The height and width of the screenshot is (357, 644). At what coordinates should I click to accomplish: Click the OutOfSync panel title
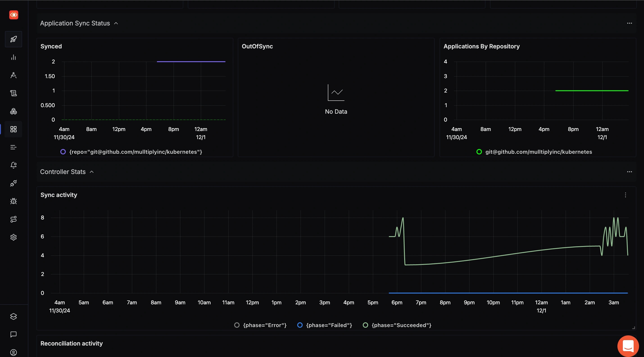tap(257, 46)
